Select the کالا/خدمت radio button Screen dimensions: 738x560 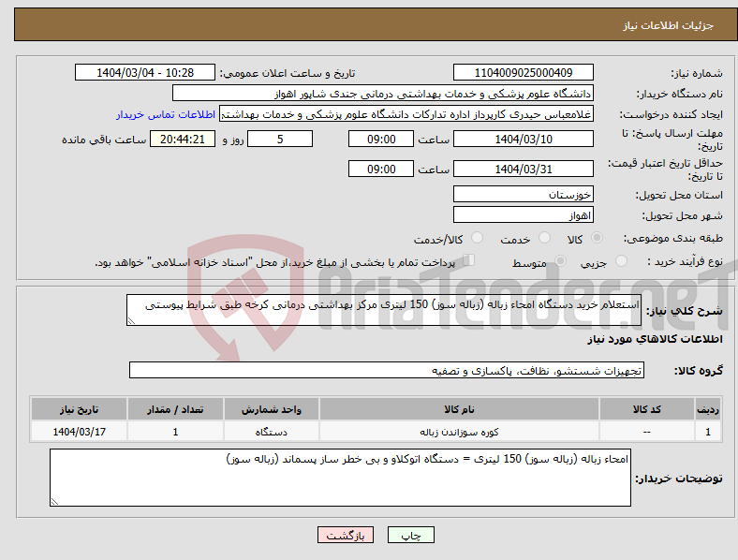478,238
